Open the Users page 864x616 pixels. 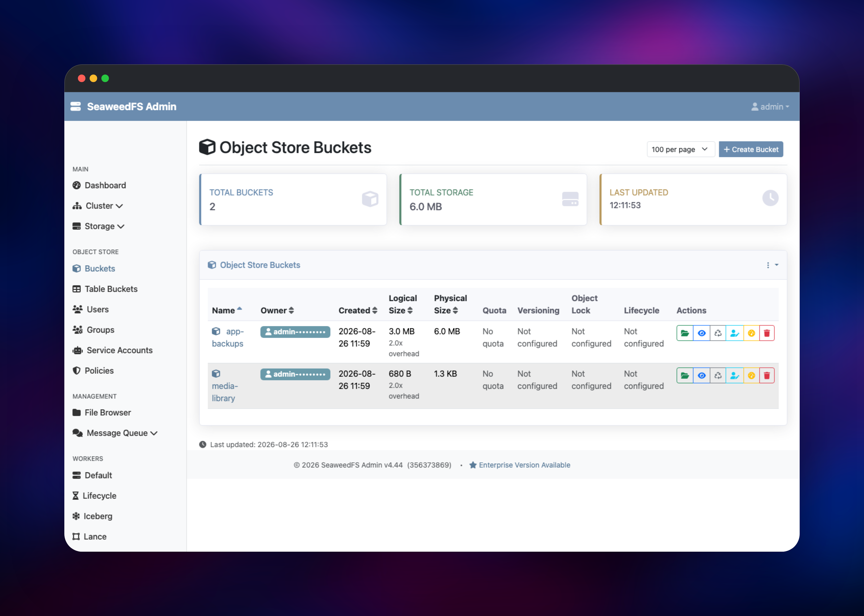click(91, 309)
